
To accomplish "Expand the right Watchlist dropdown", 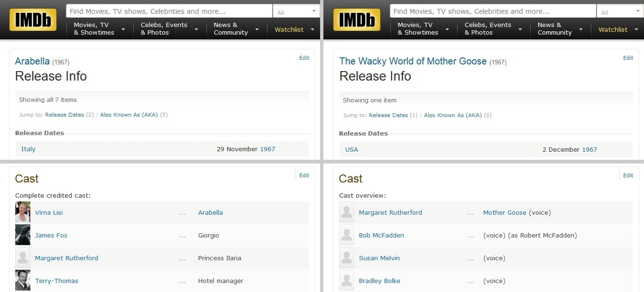I will (616, 29).
